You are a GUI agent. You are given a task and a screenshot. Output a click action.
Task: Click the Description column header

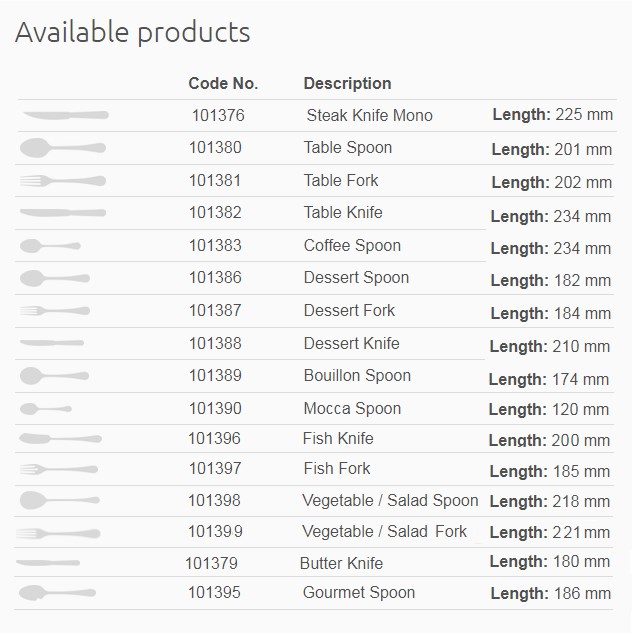click(347, 84)
